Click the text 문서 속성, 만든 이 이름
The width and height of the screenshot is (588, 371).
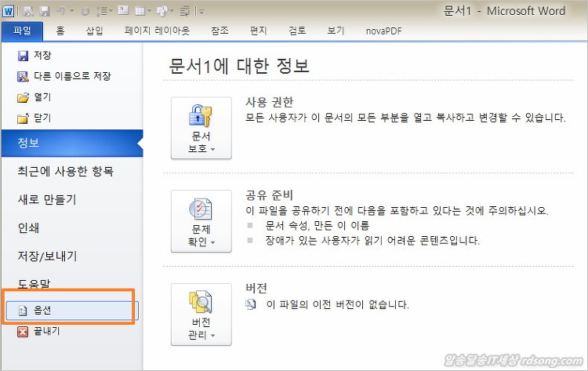[318, 225]
